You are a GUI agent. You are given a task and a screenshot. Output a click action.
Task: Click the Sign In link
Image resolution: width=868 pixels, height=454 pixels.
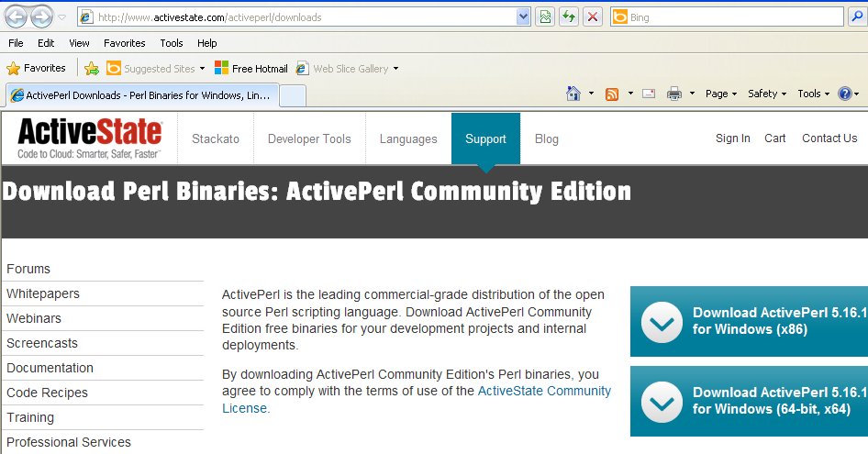coord(732,138)
